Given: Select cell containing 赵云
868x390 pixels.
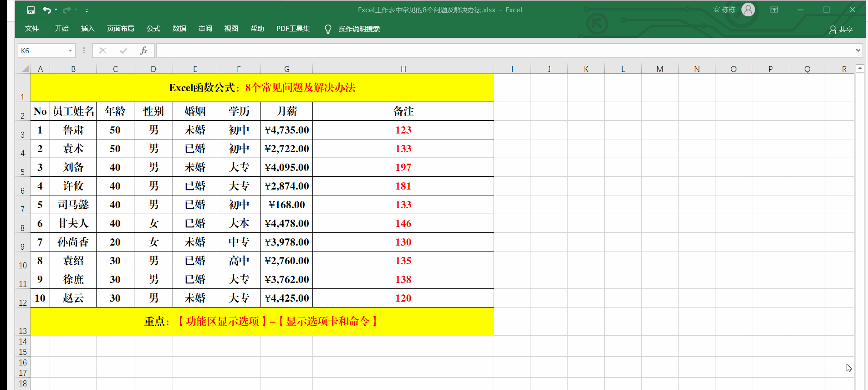Looking at the screenshot, I should coord(73,298).
